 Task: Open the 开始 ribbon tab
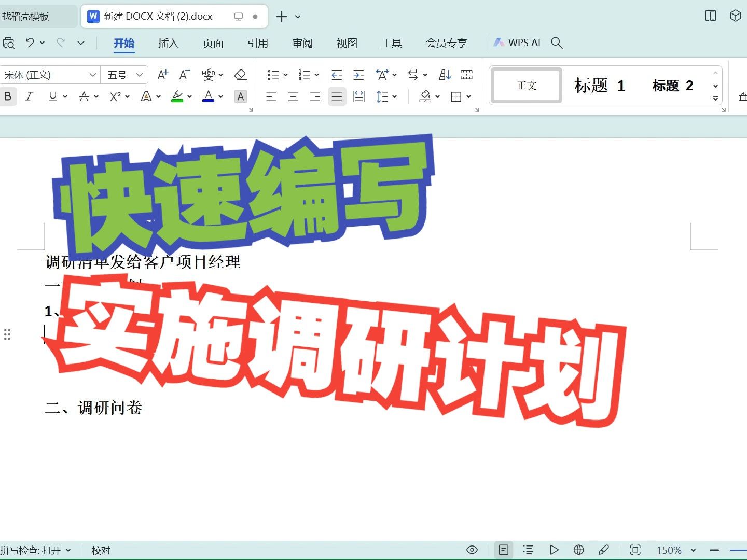coord(124,43)
